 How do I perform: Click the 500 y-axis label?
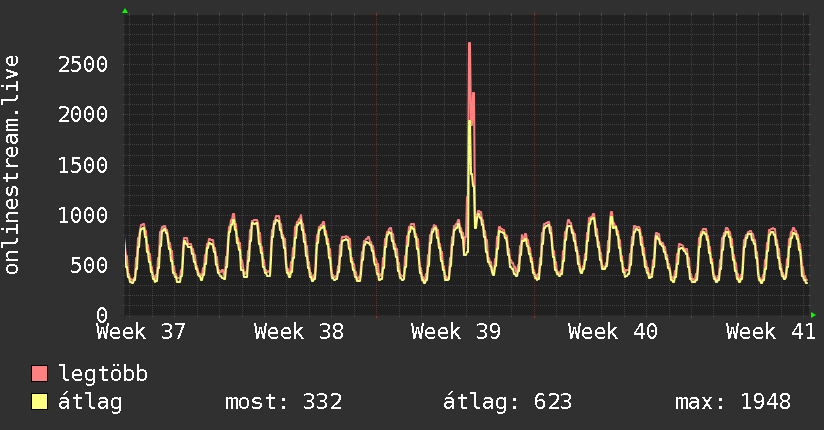coord(89,265)
